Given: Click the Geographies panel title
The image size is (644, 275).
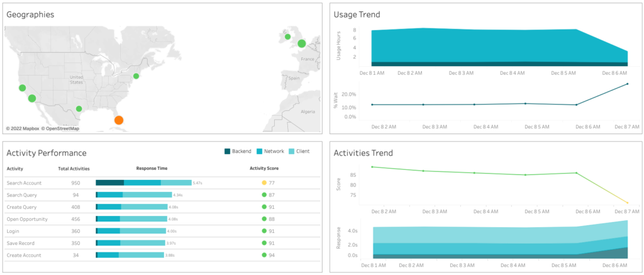Looking at the screenshot, I should coord(30,15).
